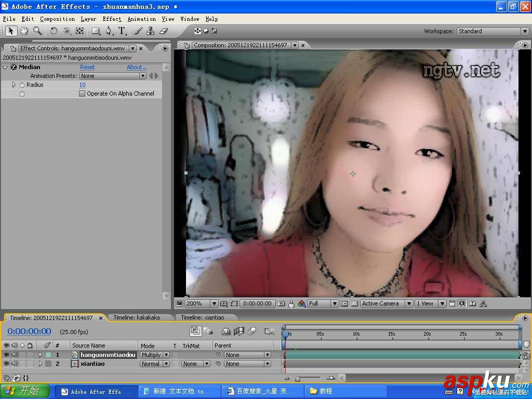Click the View Axis Mode icon
The height and width of the screenshot is (399, 532).
pos(215,31)
